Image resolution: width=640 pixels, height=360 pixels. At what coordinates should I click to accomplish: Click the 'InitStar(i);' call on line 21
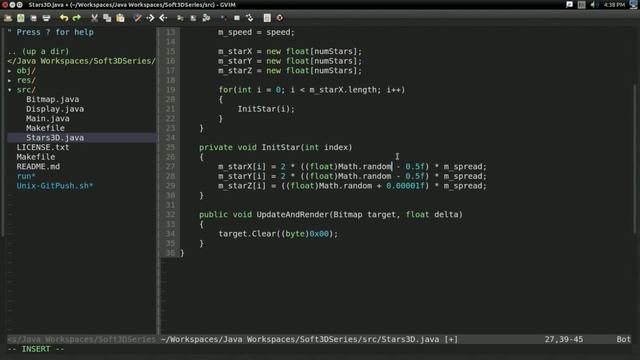[266, 109]
